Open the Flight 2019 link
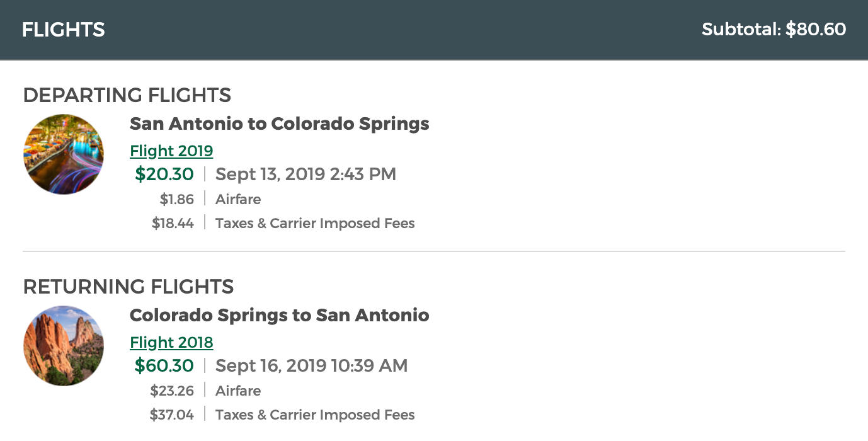 [171, 151]
